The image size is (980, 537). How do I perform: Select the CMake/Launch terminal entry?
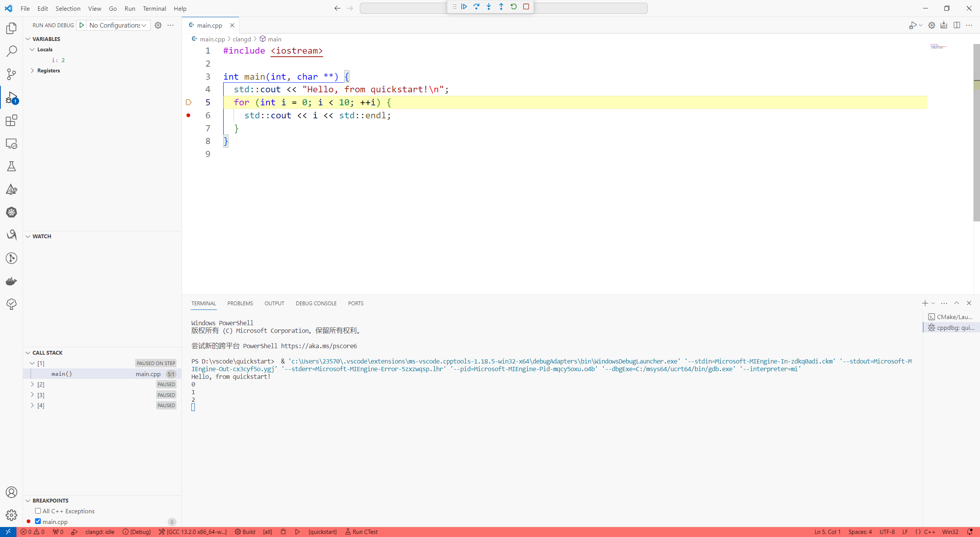(x=951, y=317)
